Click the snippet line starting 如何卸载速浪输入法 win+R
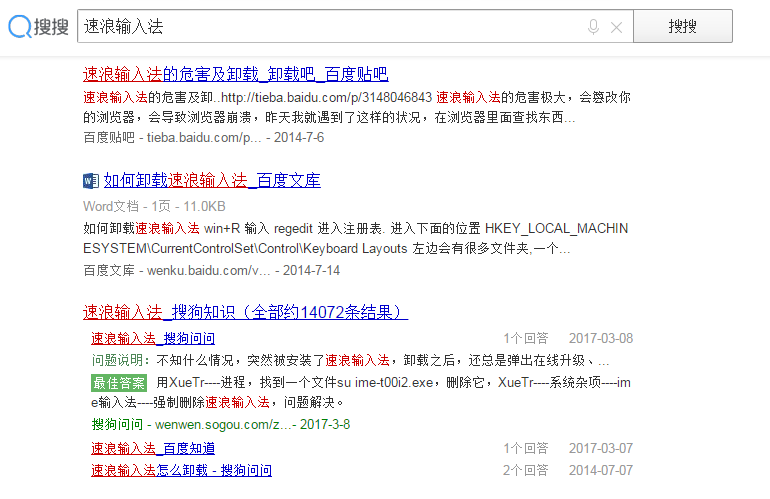 point(356,228)
